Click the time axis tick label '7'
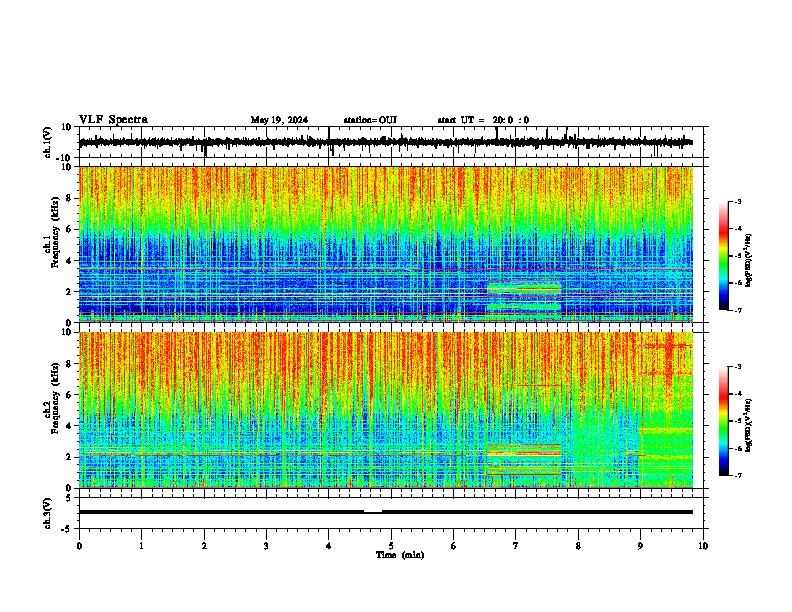This screenshot has width=792, height=612. tap(516, 545)
